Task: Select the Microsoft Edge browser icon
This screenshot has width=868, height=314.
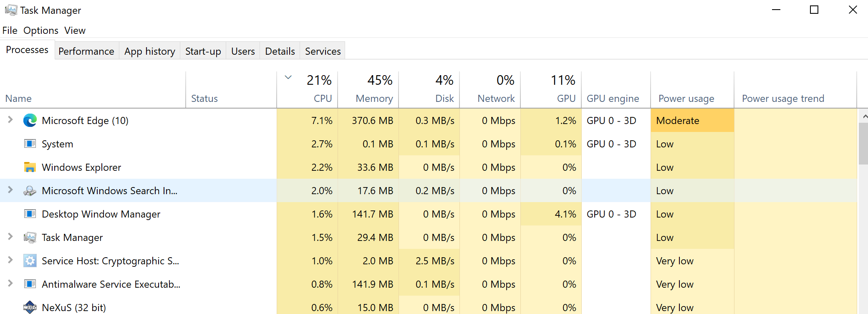Action: pos(29,120)
